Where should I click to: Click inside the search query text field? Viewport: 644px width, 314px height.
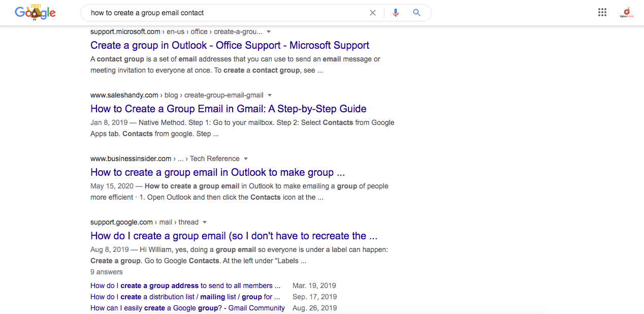click(223, 13)
